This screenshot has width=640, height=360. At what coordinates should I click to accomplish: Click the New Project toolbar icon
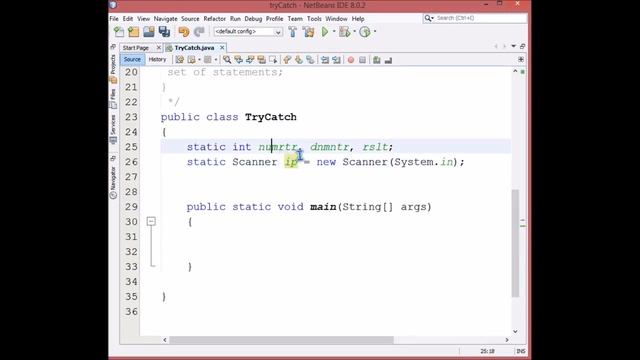pos(133,31)
